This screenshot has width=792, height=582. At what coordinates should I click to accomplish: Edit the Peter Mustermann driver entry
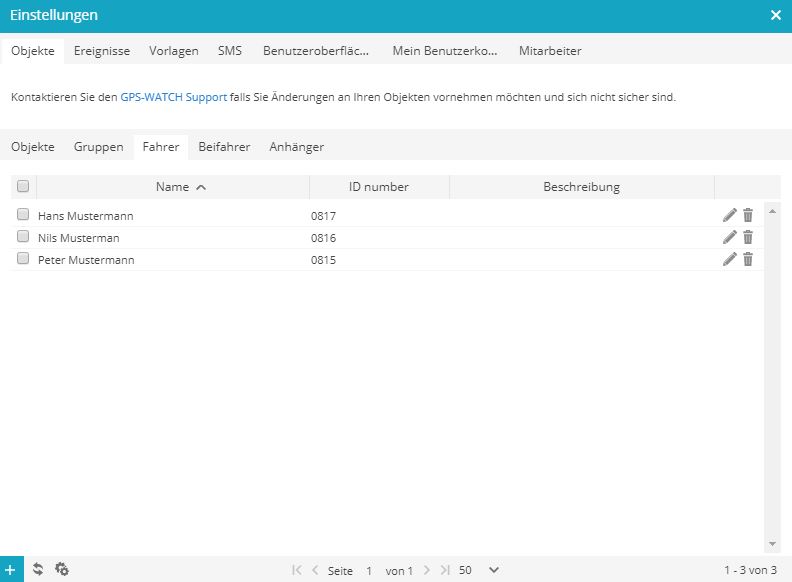729,259
